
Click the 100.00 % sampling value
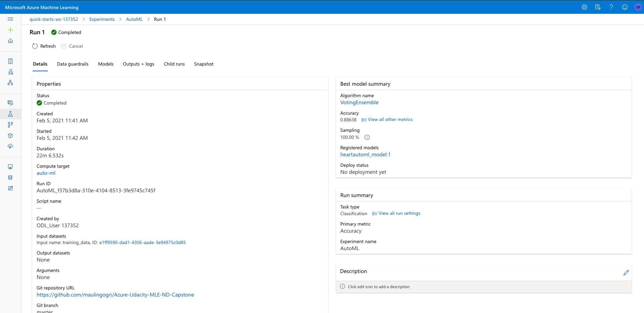pos(350,137)
